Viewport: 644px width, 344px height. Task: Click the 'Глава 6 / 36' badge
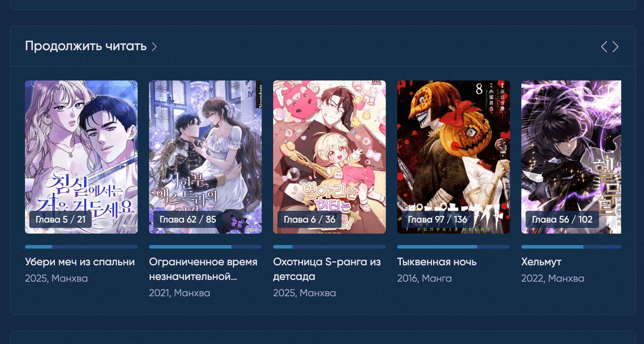310,219
